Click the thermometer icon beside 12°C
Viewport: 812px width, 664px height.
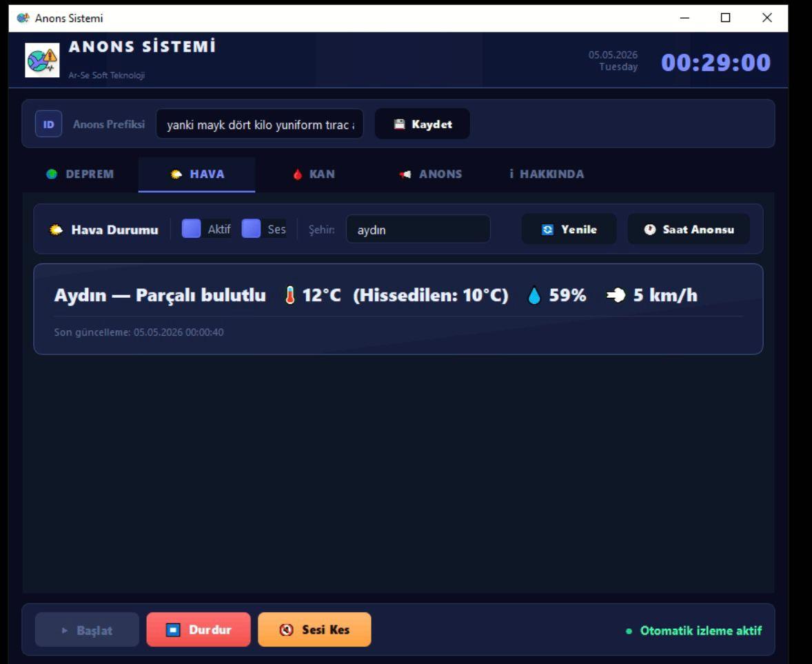(290, 295)
